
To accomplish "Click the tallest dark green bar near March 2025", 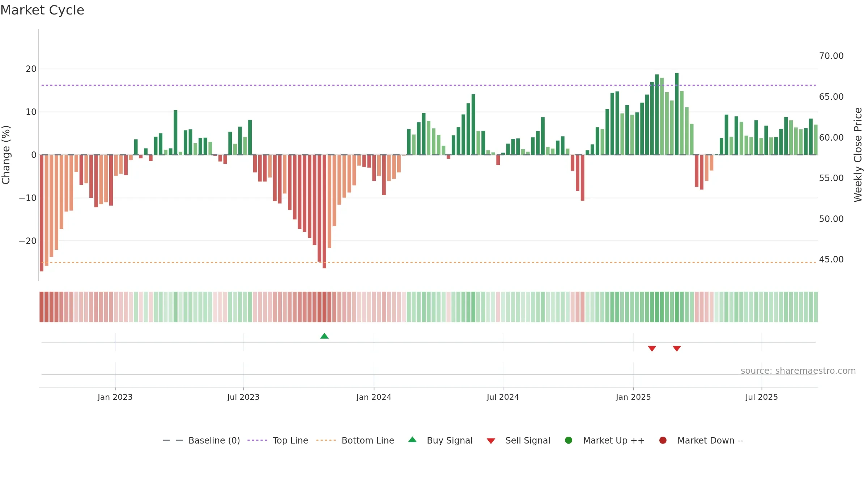I will tap(677, 114).
